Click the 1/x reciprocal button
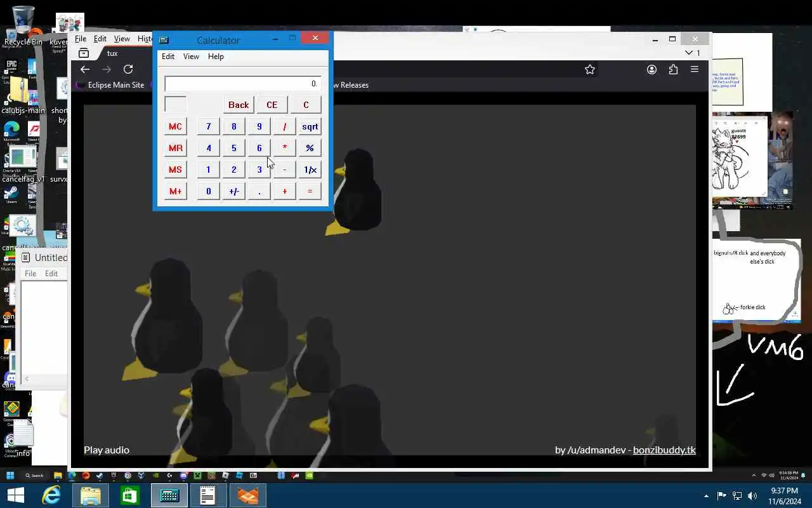Screen dimensions: 812x508 point(310,170)
